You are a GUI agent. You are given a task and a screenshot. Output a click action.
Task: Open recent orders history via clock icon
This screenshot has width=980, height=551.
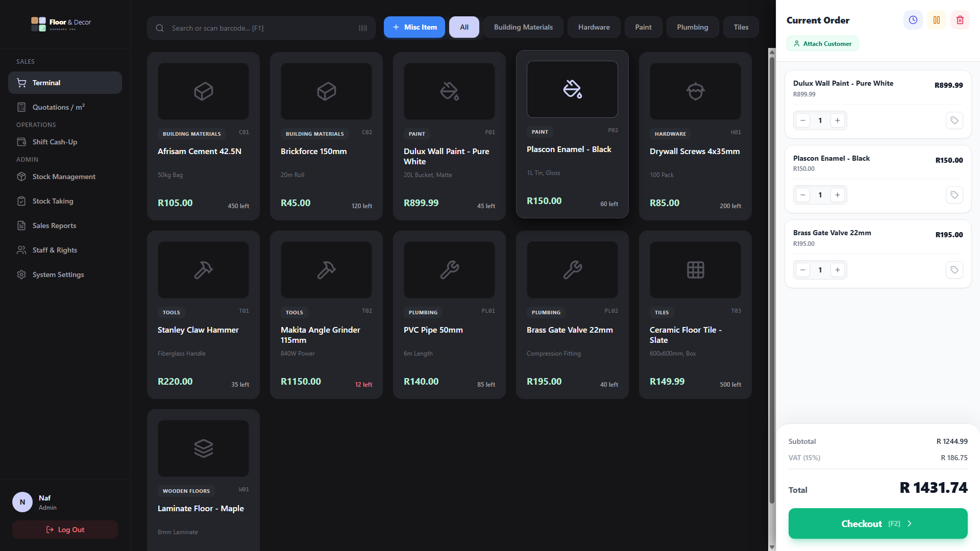coord(913,20)
